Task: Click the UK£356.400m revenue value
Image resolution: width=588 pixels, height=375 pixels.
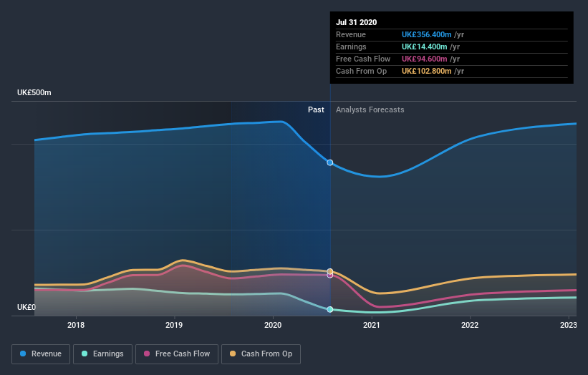Action: (426, 35)
